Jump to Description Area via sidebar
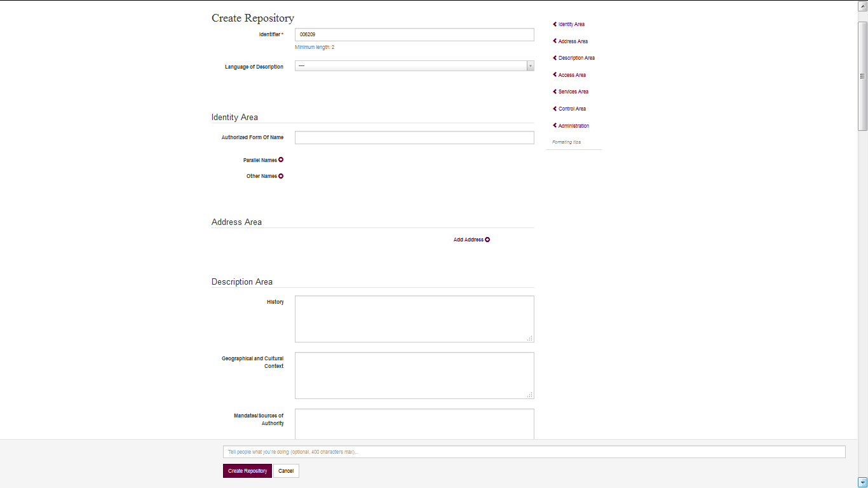The width and height of the screenshot is (868, 488). coord(575,58)
